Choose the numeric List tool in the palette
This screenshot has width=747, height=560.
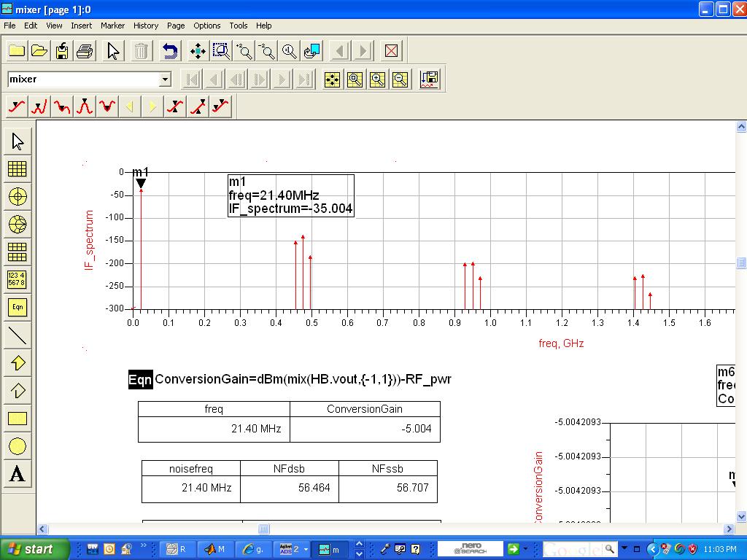[x=18, y=280]
